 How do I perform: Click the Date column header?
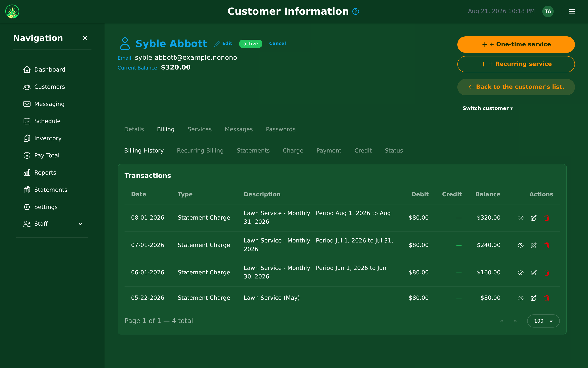pos(138,194)
